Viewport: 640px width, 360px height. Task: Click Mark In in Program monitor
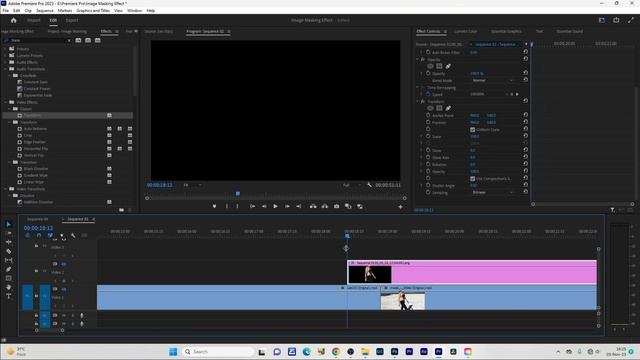coord(227,207)
